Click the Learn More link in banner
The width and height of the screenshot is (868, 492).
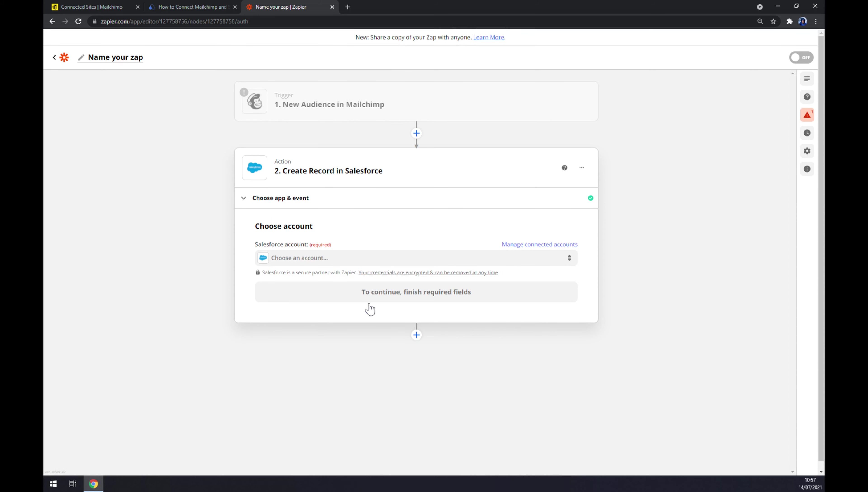488,37
